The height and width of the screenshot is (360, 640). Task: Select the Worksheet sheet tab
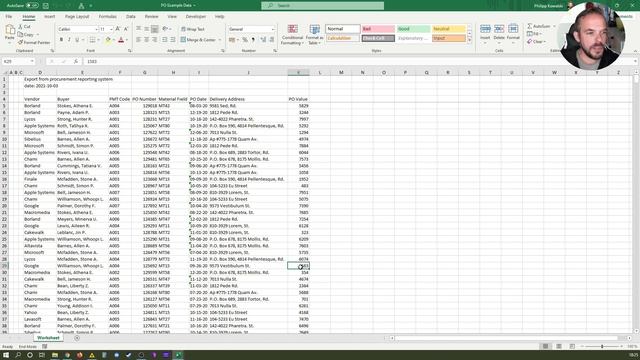click(x=48, y=338)
